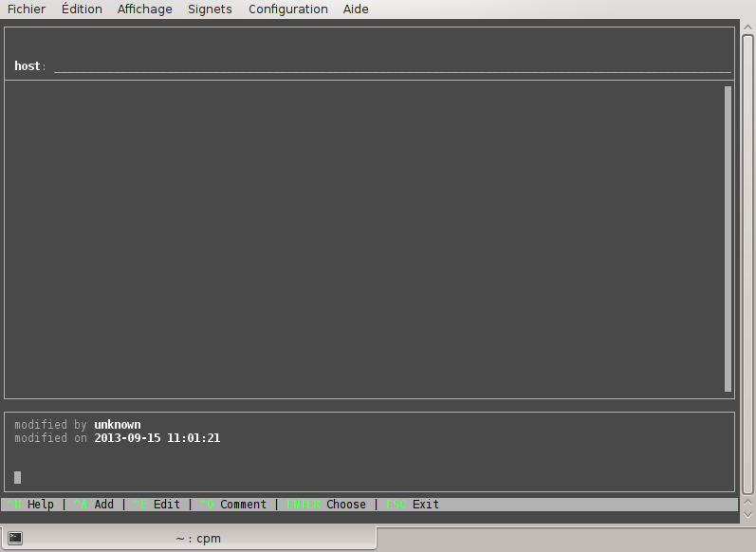756x552 pixels.
Task: Click Exit in the bottom status bar
Action: pyautogui.click(x=425, y=505)
